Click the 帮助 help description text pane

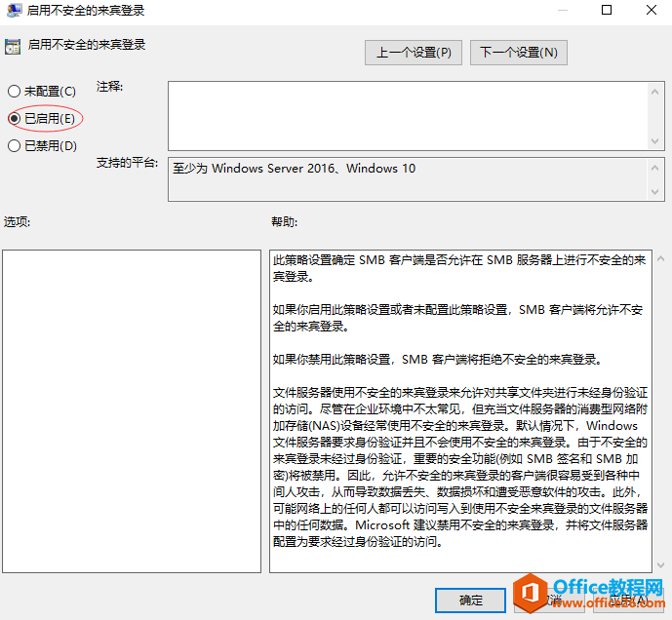pyautogui.click(x=459, y=409)
